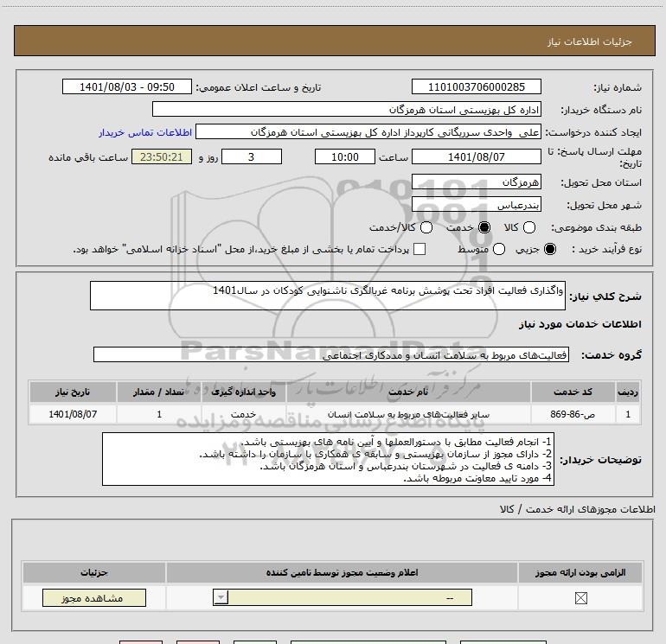Click row number 1 cell
Screen dimensions: 666x644
tap(627, 414)
